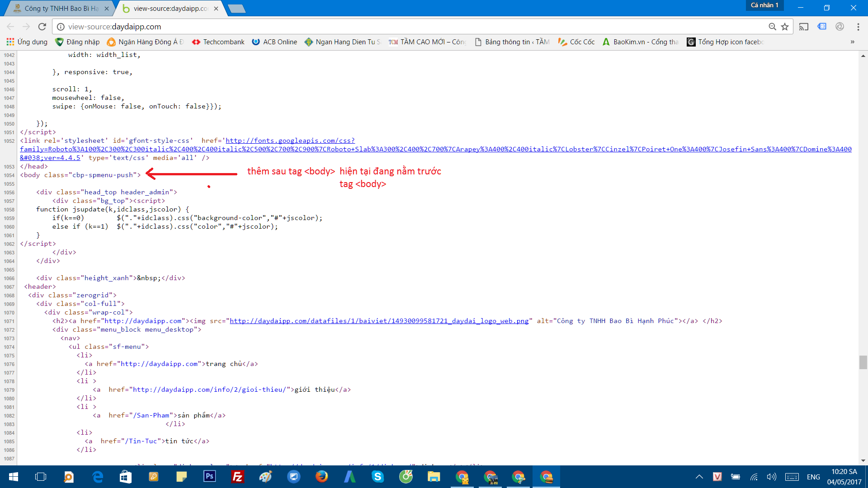Click ENG language indicator in tray
868x488 pixels.
pos(813,477)
